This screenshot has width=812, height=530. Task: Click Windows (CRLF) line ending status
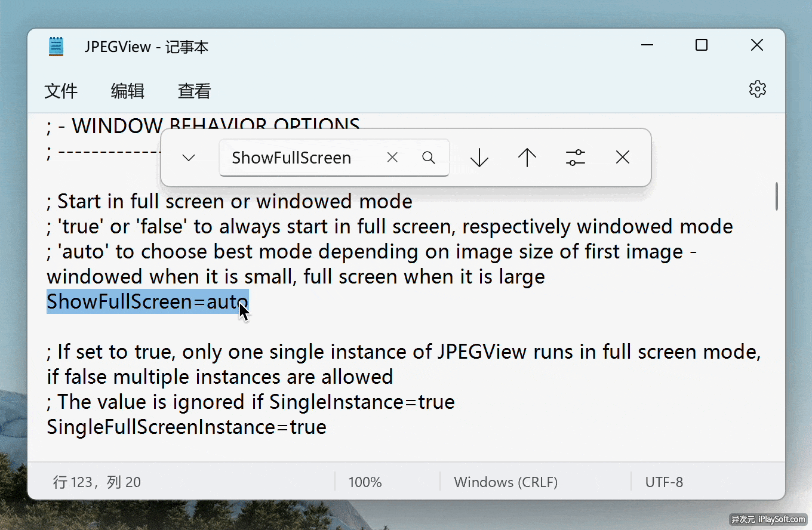506,482
